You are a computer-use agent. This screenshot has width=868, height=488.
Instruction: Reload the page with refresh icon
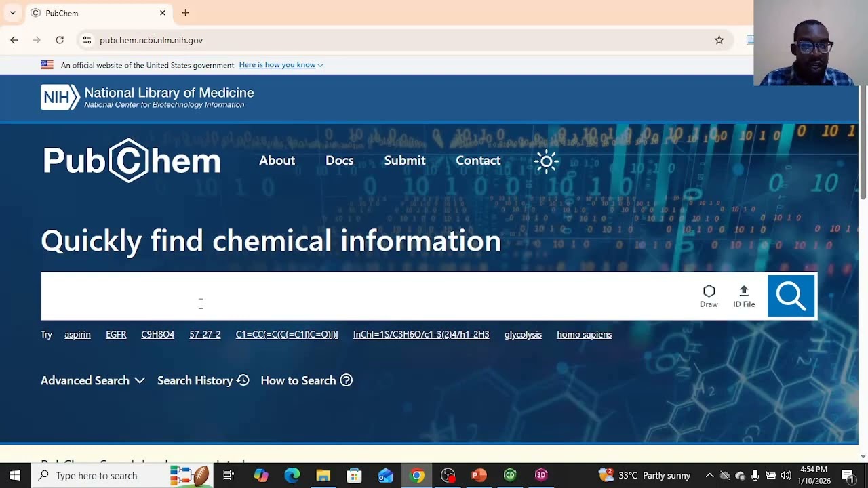[60, 40]
